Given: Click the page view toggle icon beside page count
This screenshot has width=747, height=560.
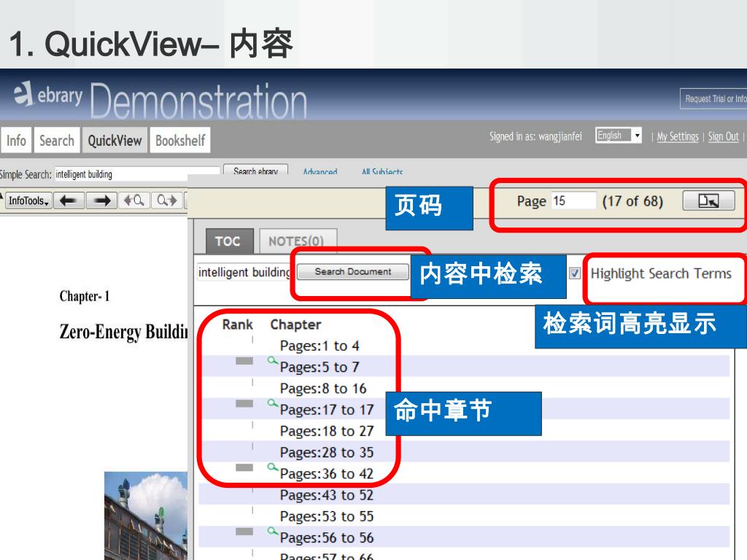Looking at the screenshot, I should pyautogui.click(x=708, y=201).
